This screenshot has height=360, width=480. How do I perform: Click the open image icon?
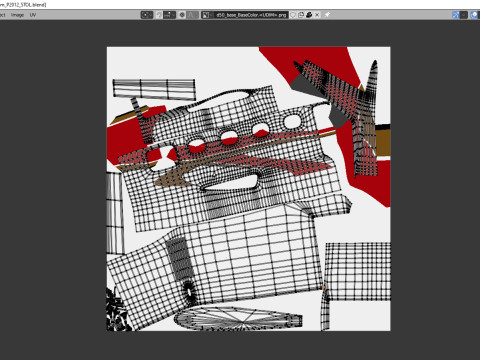tap(309, 15)
